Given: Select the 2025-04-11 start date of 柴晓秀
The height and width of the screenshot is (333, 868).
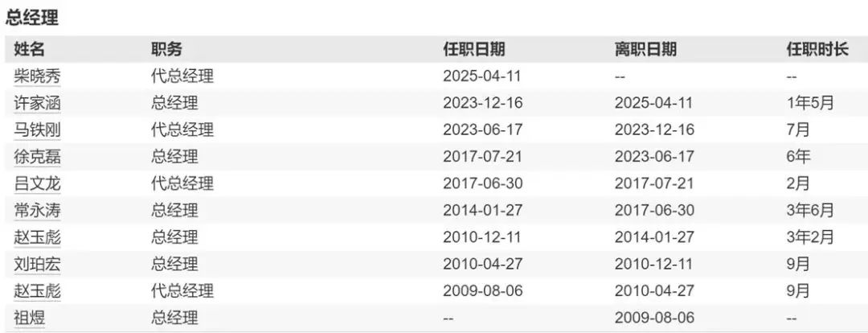Looking at the screenshot, I should pyautogui.click(x=482, y=76).
